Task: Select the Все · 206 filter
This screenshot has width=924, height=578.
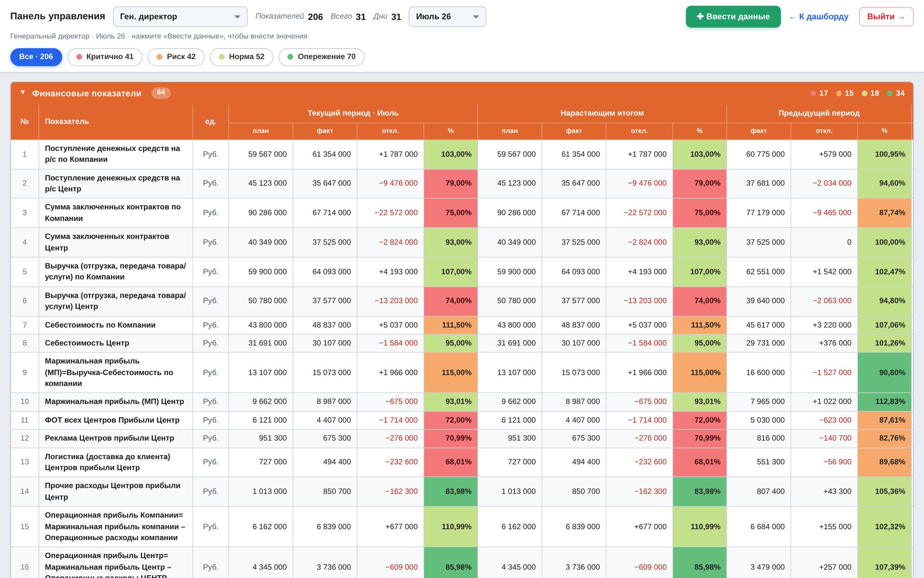Action: (x=36, y=57)
